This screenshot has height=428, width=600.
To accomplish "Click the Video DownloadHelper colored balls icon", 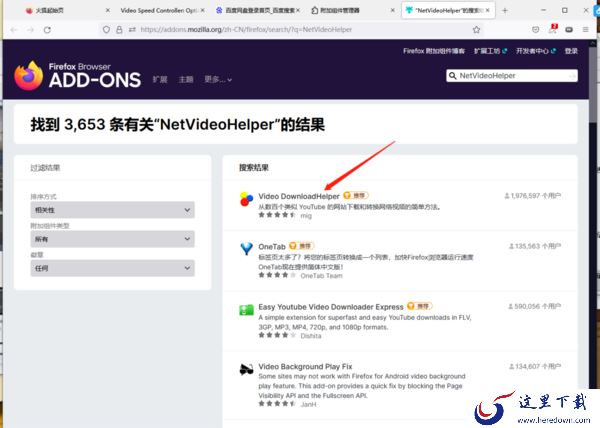I will pos(246,199).
